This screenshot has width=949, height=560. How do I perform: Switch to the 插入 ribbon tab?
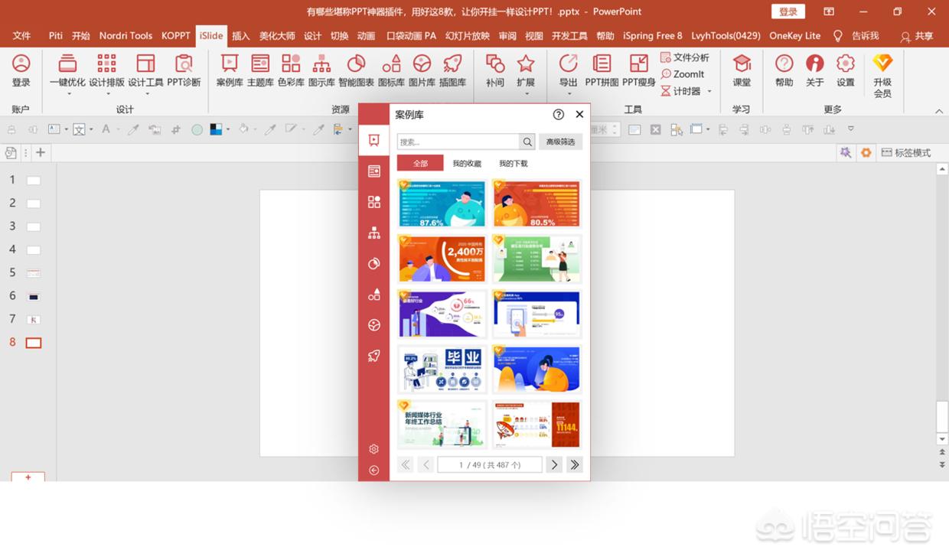240,36
